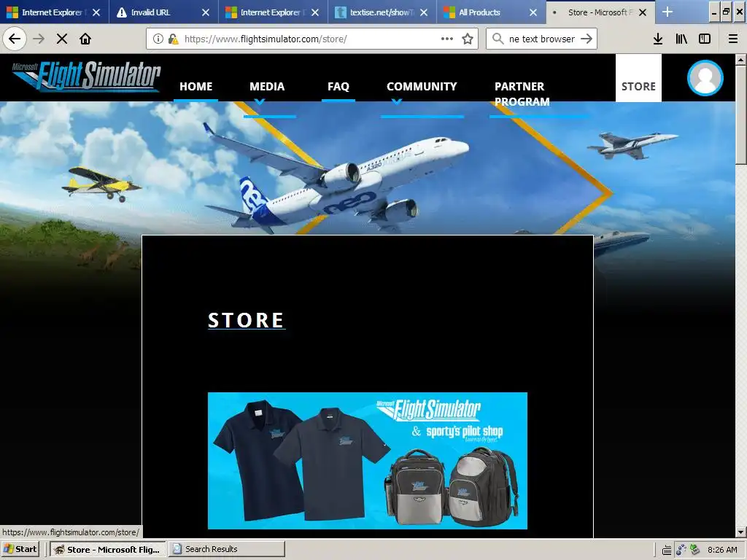Click the scrollbar up arrow
This screenshot has height=560, width=747.
[741, 60]
